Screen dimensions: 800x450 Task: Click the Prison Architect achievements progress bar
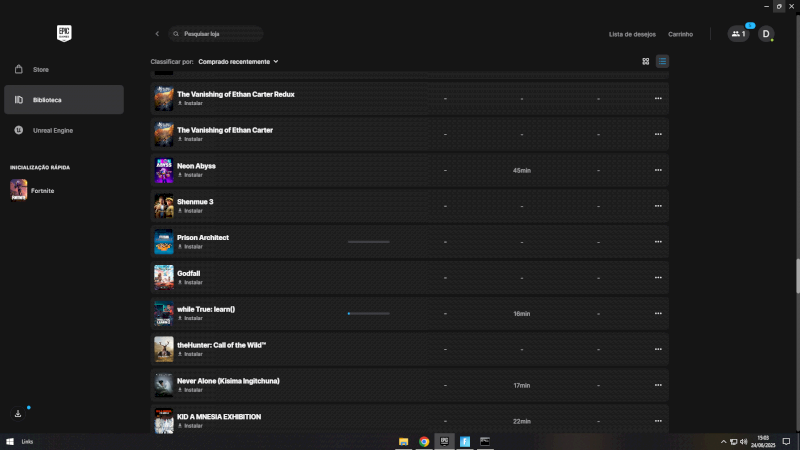368,242
